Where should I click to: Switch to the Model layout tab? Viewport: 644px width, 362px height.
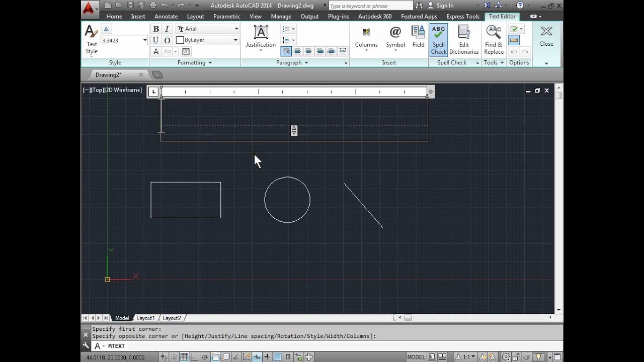click(x=122, y=318)
